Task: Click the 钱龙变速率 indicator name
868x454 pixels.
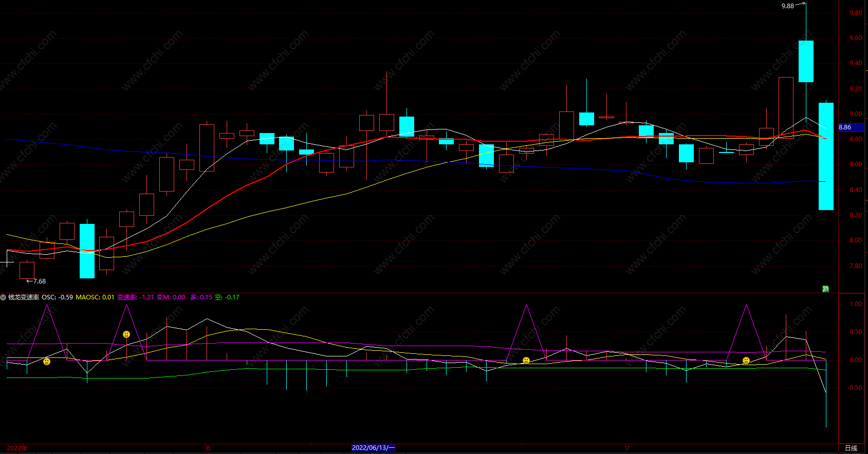Action: 24,297
